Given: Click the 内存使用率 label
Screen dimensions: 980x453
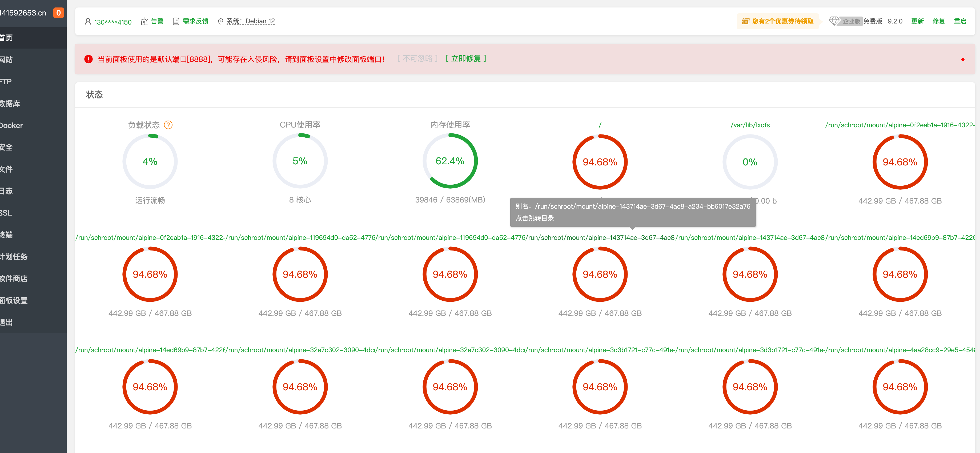Looking at the screenshot, I should 450,125.
